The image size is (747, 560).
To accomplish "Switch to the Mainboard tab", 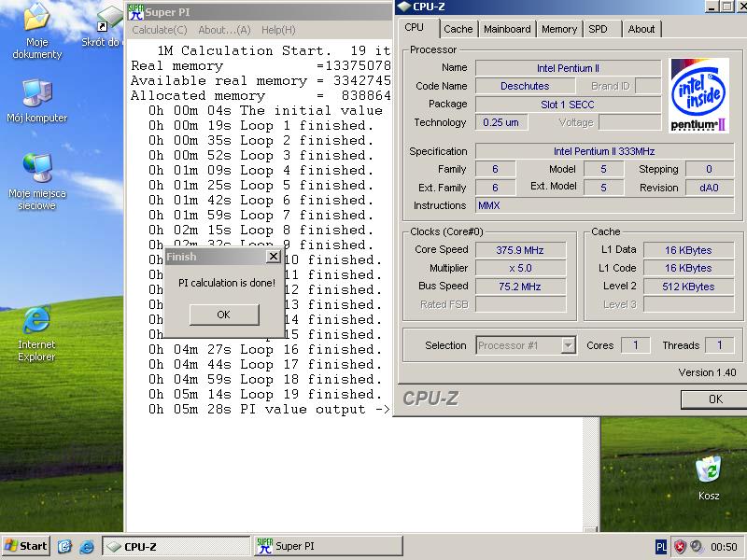I will click(507, 29).
